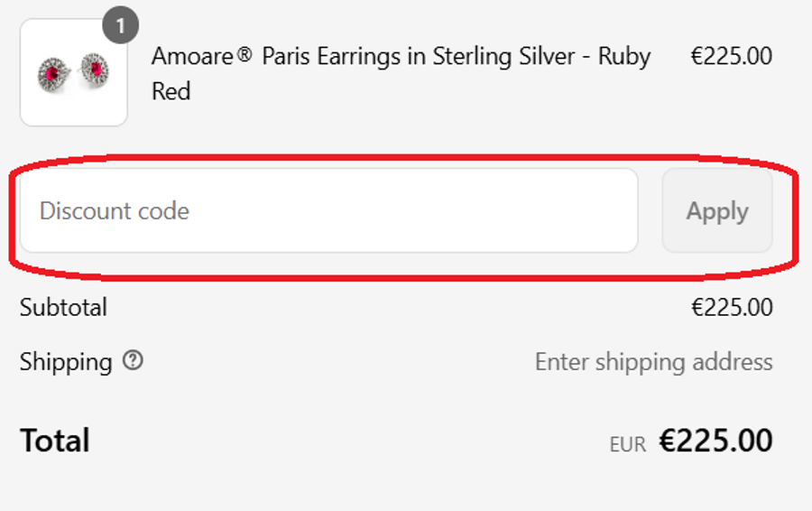Click the Enter shipping address text
Image resolution: width=812 pixels, height=511 pixels.
point(653,362)
